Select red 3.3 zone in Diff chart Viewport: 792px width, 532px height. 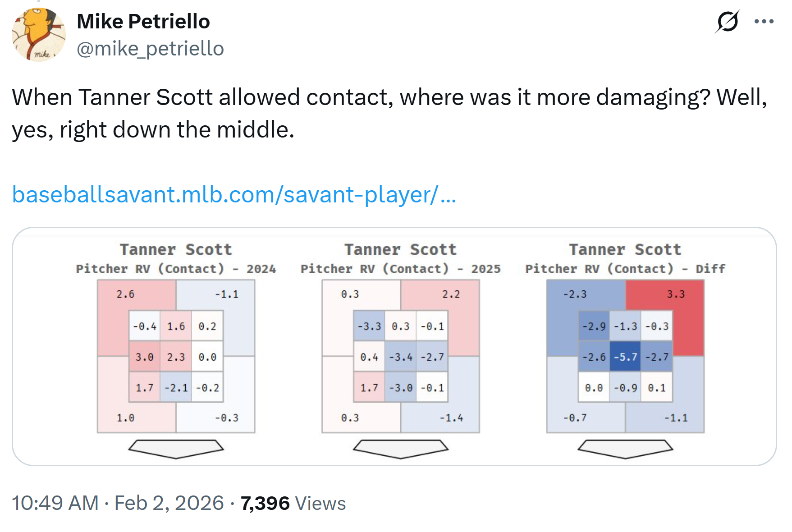click(x=676, y=294)
